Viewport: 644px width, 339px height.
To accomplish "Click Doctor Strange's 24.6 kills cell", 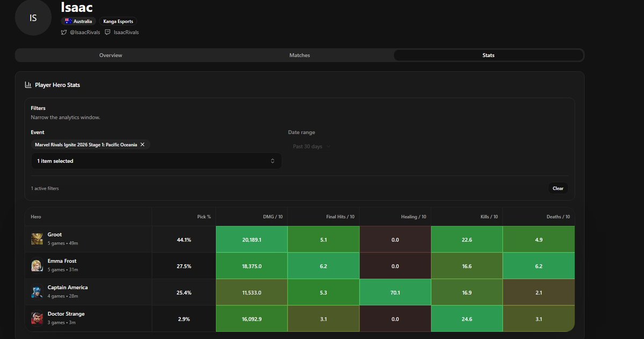I will [467, 319].
